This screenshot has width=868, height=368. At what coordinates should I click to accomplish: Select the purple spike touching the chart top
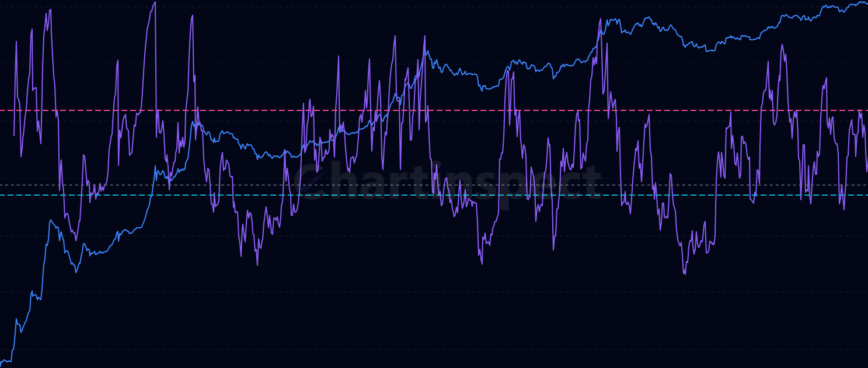(154, 3)
